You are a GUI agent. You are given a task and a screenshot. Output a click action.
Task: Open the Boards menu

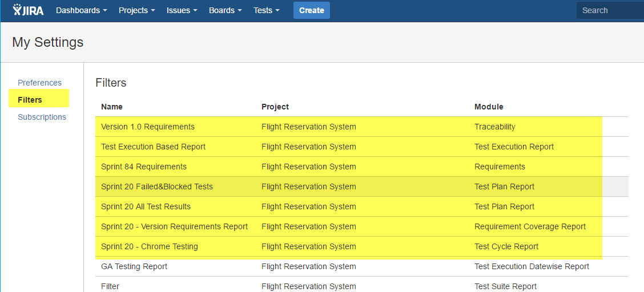(225, 10)
